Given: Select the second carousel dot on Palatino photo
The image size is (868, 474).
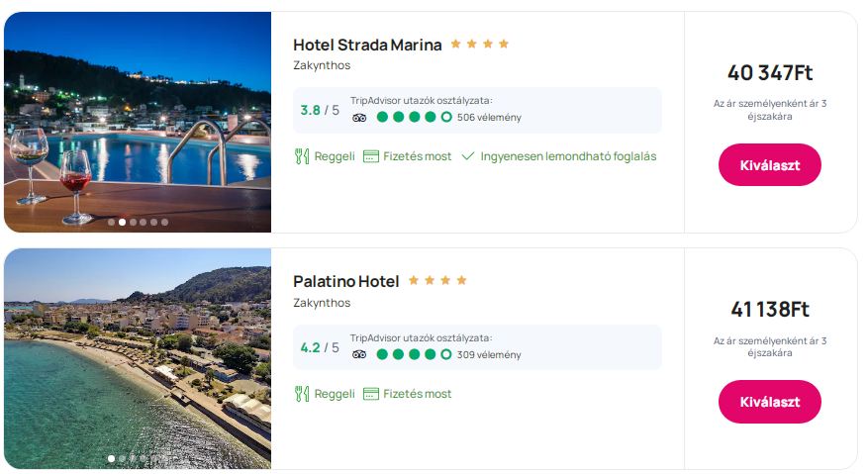Looking at the screenshot, I should tap(122, 459).
